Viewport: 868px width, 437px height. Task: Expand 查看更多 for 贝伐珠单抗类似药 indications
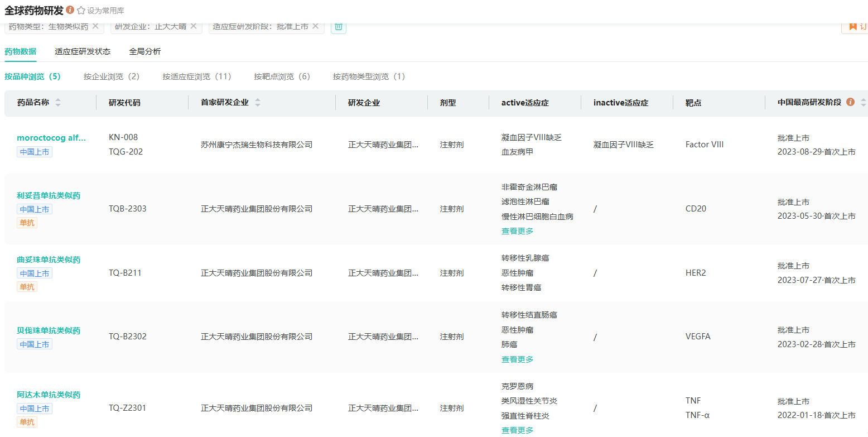click(x=517, y=359)
